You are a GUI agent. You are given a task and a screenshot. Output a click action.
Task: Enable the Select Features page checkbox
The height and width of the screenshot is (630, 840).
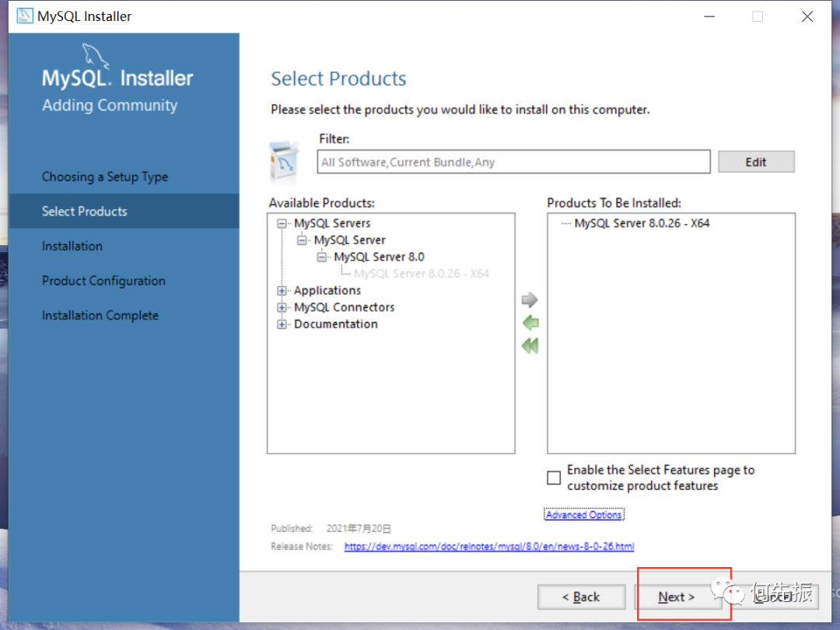pos(554,478)
